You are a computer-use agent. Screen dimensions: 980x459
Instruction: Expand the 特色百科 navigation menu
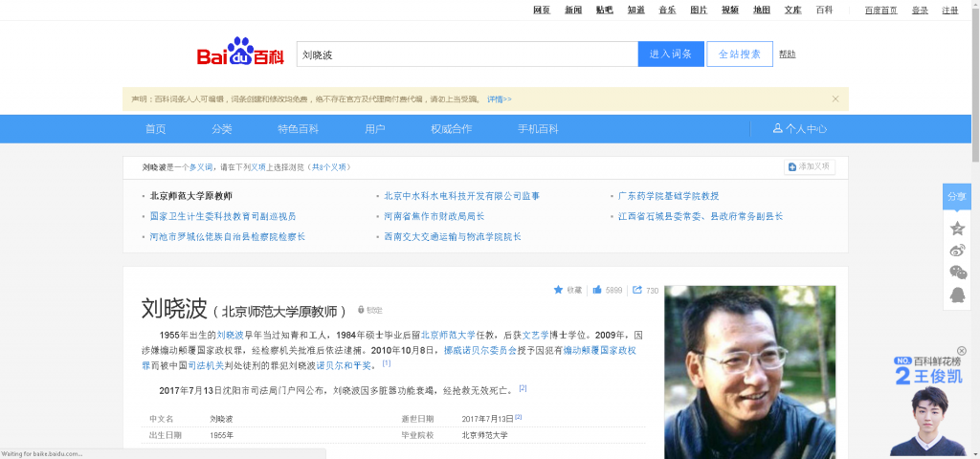[x=298, y=129]
